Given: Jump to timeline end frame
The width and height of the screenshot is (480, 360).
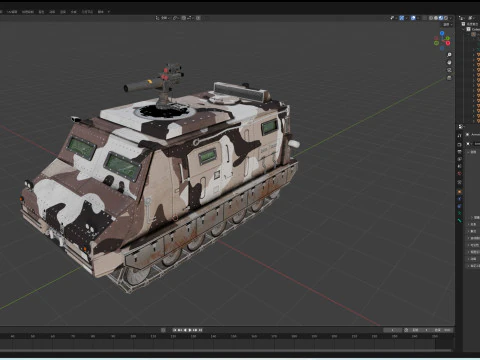Looking at the screenshot, I should [200, 330].
